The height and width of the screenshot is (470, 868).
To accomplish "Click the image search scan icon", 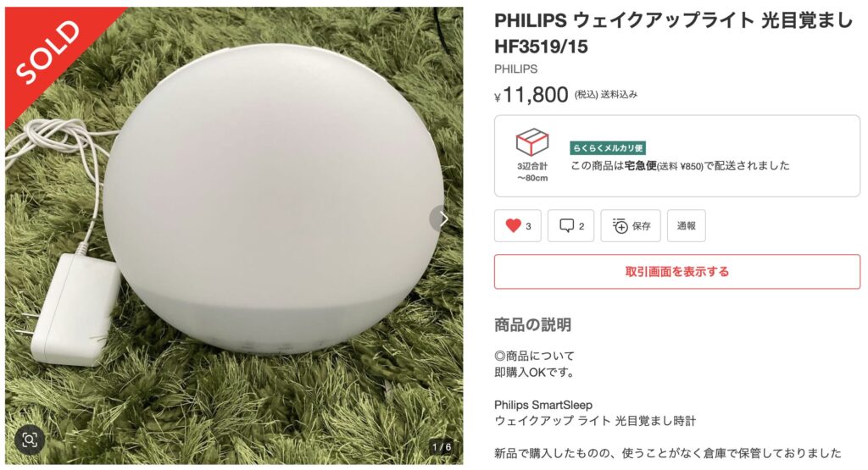I will (30, 440).
